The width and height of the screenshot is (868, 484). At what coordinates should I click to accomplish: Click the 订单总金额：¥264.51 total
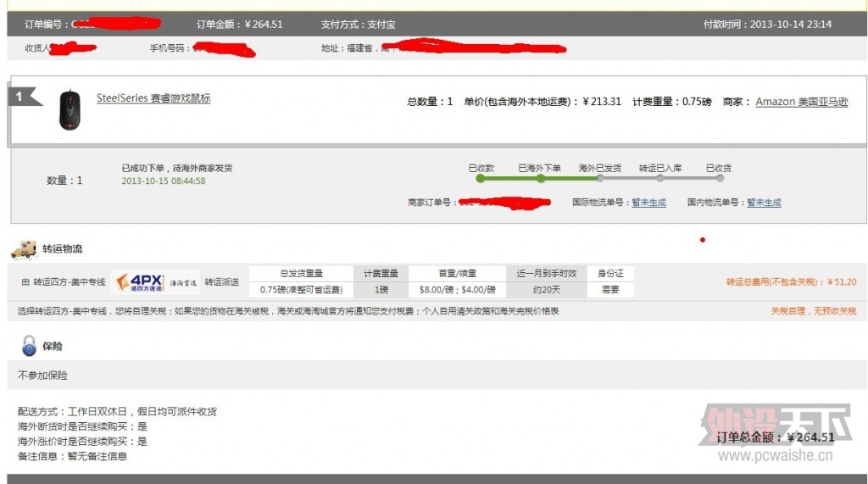coord(776,437)
